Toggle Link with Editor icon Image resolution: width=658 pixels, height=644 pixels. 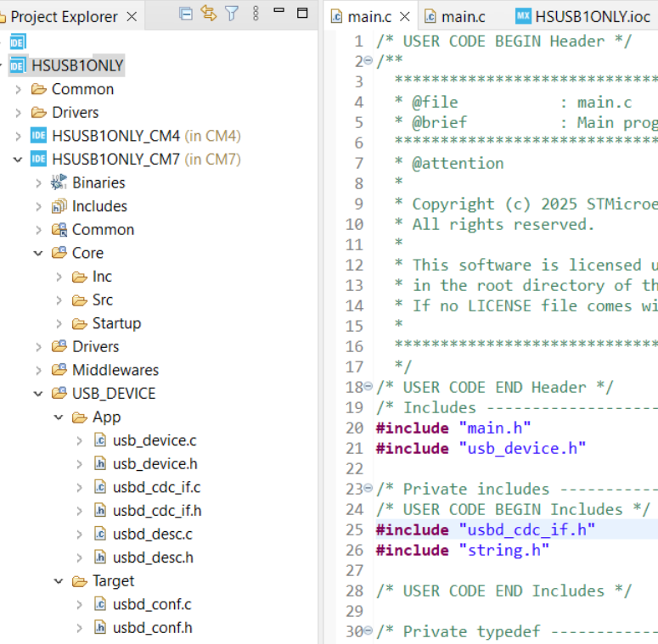pyautogui.click(x=209, y=14)
